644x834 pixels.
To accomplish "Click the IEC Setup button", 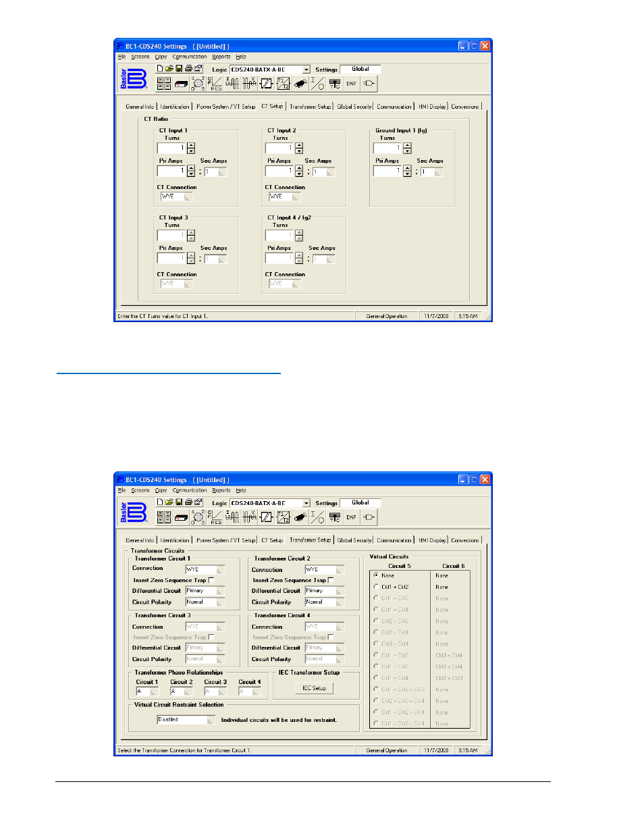I will click(314, 688).
